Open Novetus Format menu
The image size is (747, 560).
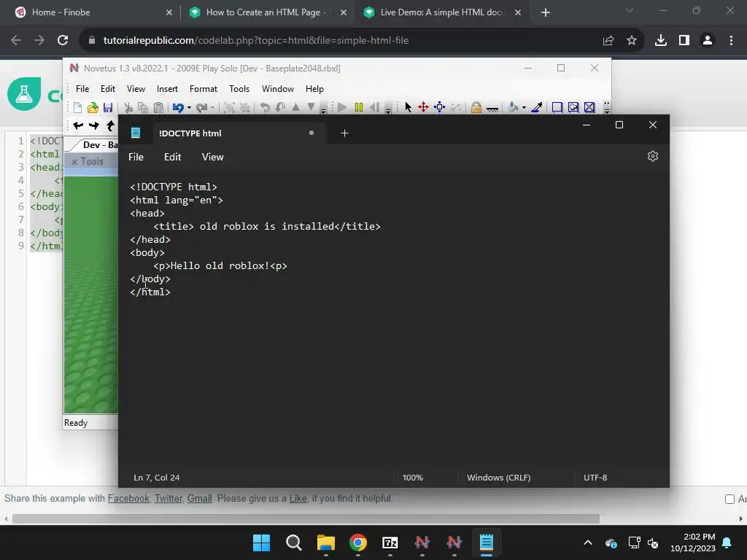point(204,88)
